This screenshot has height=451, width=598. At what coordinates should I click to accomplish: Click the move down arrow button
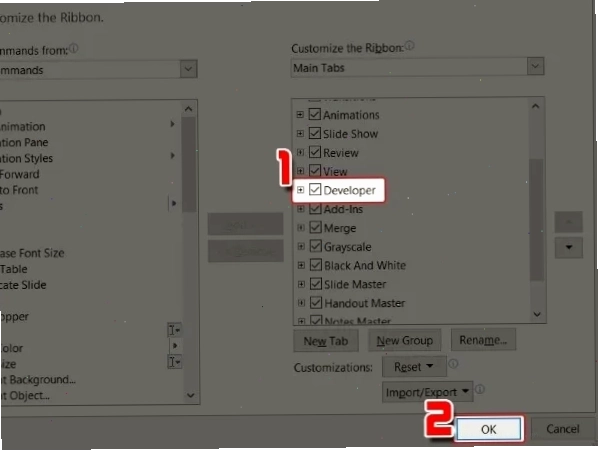(x=568, y=247)
